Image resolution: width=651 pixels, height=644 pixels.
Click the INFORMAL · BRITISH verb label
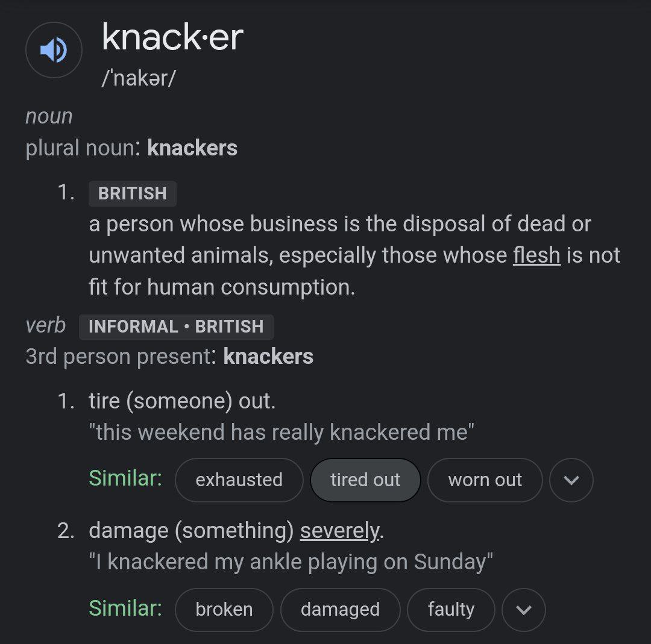(176, 327)
